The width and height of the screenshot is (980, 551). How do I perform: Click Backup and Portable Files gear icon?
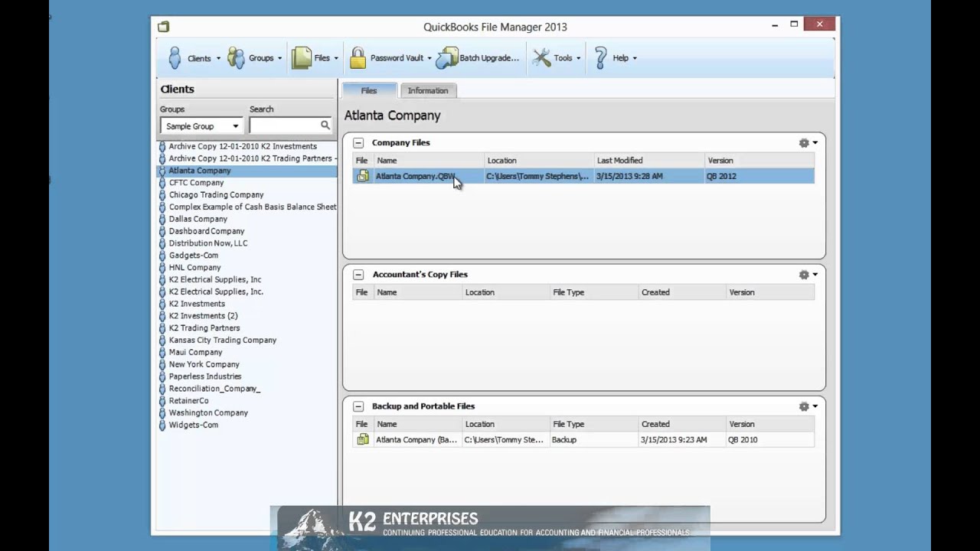pos(804,406)
